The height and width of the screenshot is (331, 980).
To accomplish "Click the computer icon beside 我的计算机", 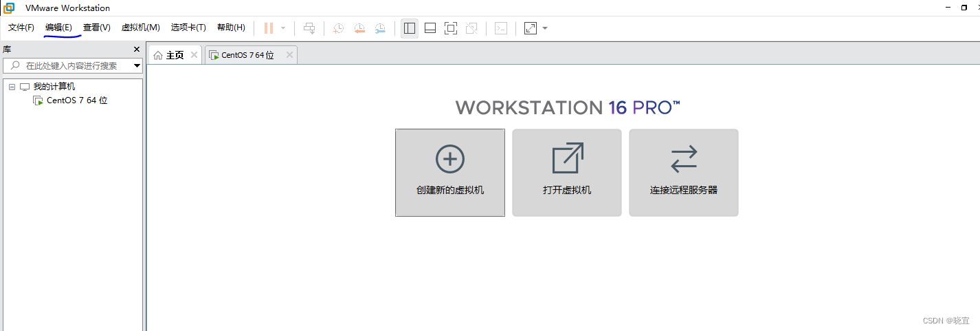I will click(x=25, y=87).
